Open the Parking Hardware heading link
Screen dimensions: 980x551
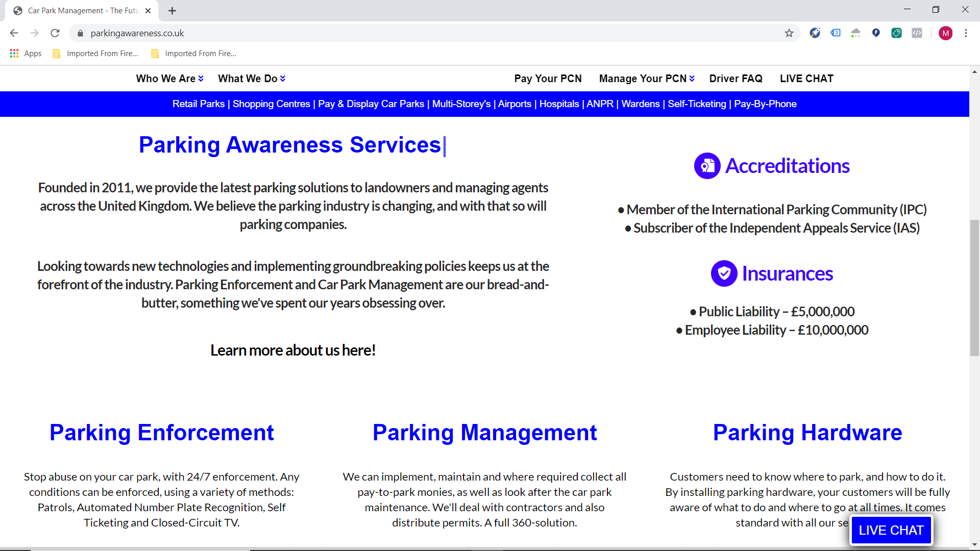(807, 433)
